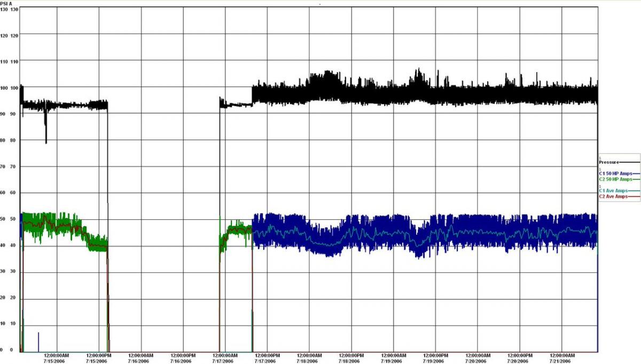Select the 12:00:00PM 7/16/2006 axis label
The image size is (641, 364).
tap(183, 358)
